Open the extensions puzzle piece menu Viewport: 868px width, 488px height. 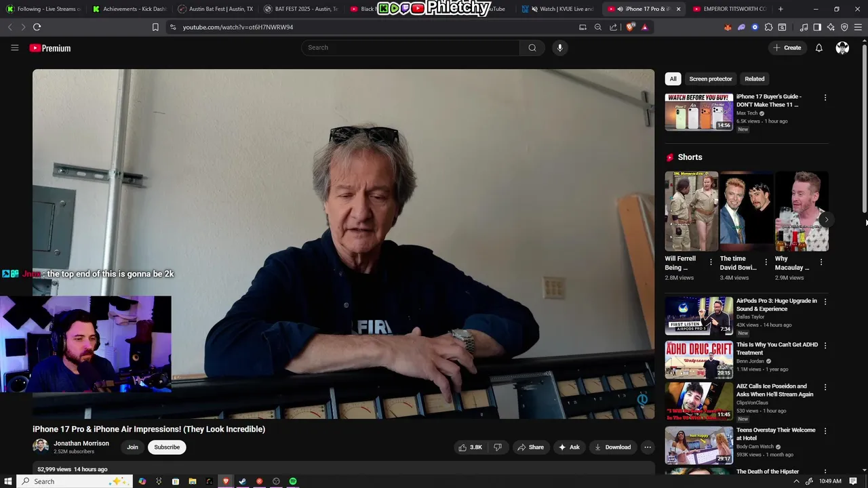768,27
